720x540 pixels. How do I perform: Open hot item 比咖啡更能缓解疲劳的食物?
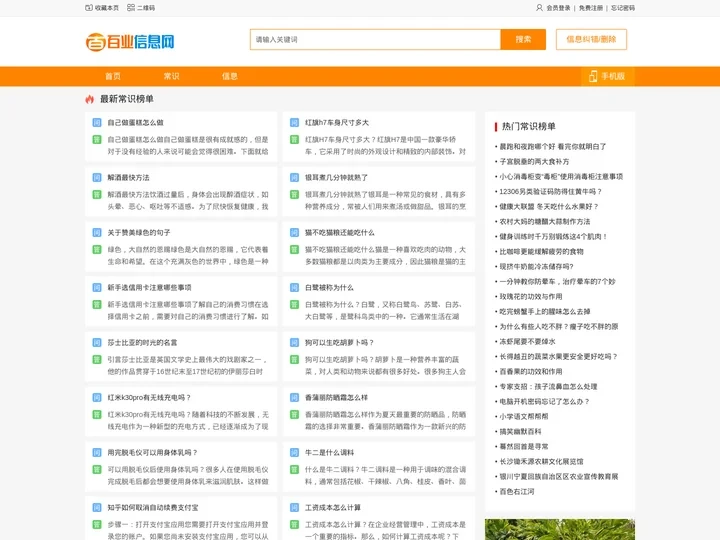tap(541, 252)
